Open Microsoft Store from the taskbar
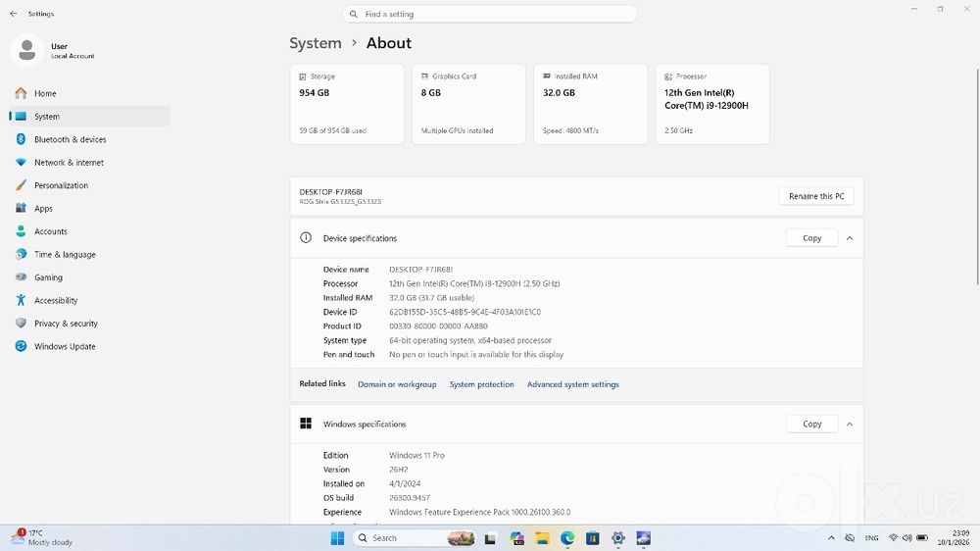The image size is (980, 551). point(593,538)
